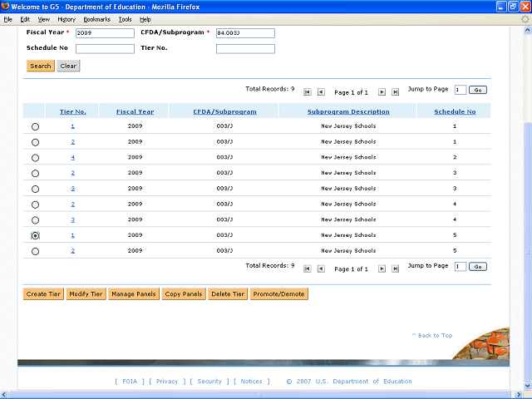Click the top previous-page arrow icon

(321, 92)
